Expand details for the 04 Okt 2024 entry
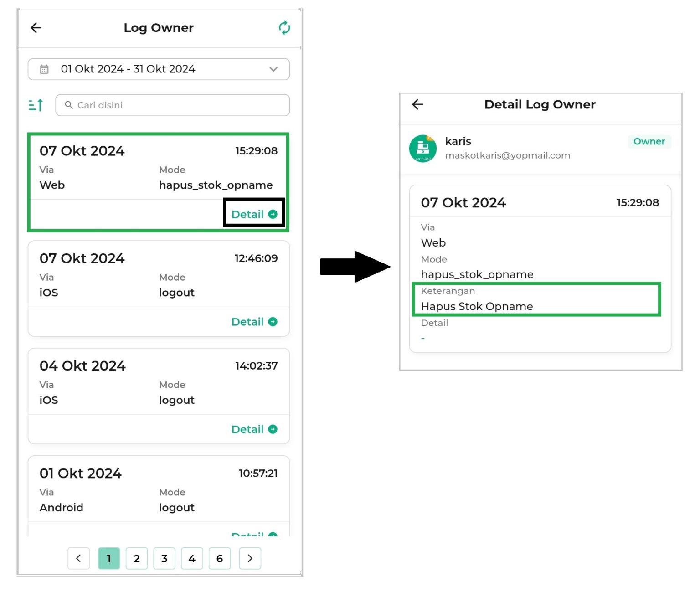 tap(254, 429)
